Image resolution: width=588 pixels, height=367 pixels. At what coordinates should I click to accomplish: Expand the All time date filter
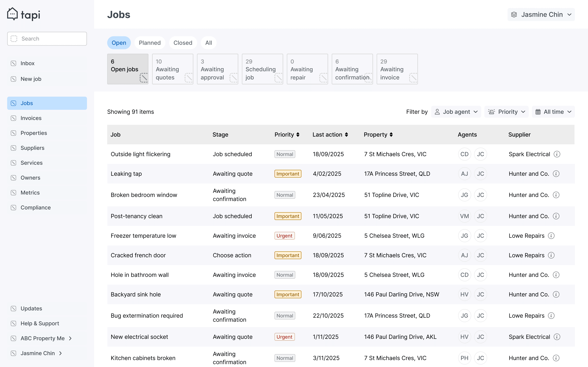553,112
